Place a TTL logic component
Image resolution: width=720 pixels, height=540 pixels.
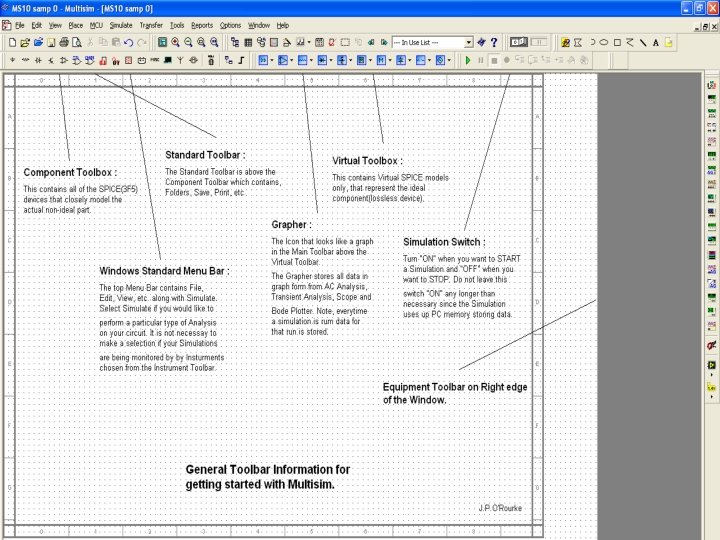(77, 60)
